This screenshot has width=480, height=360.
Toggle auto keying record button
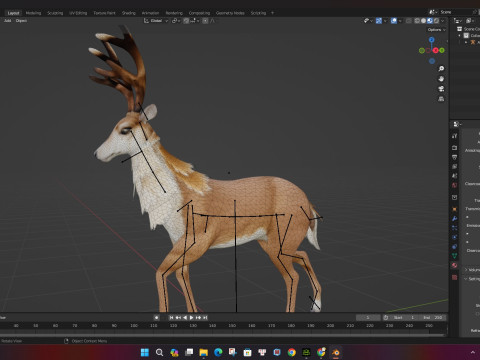(156, 318)
